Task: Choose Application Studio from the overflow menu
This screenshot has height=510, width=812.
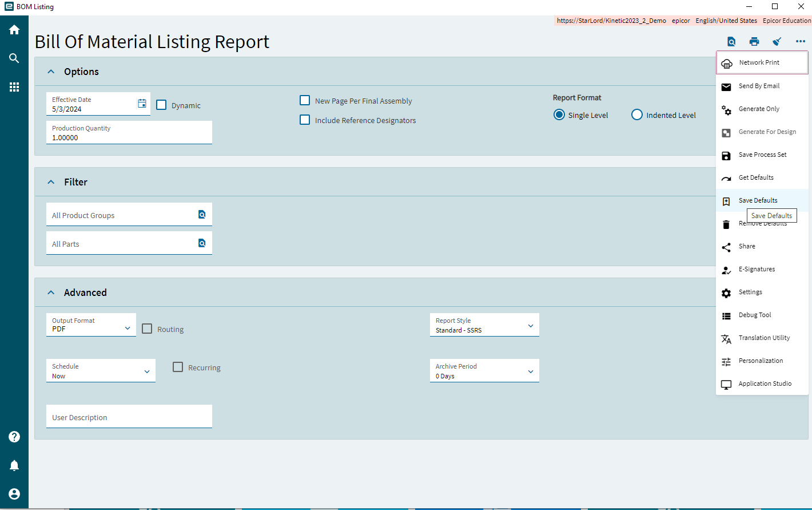Action: (765, 384)
